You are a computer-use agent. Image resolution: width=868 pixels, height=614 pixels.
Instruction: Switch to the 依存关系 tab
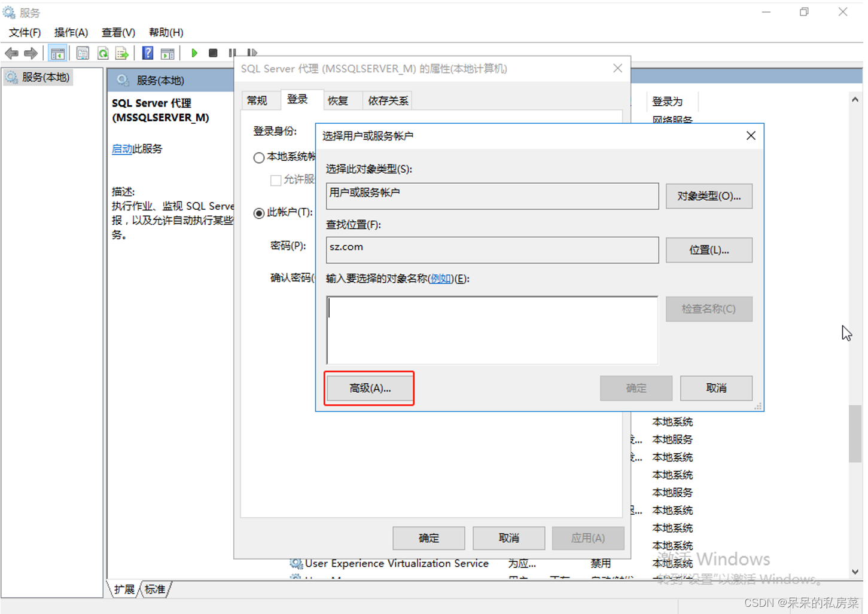(388, 100)
